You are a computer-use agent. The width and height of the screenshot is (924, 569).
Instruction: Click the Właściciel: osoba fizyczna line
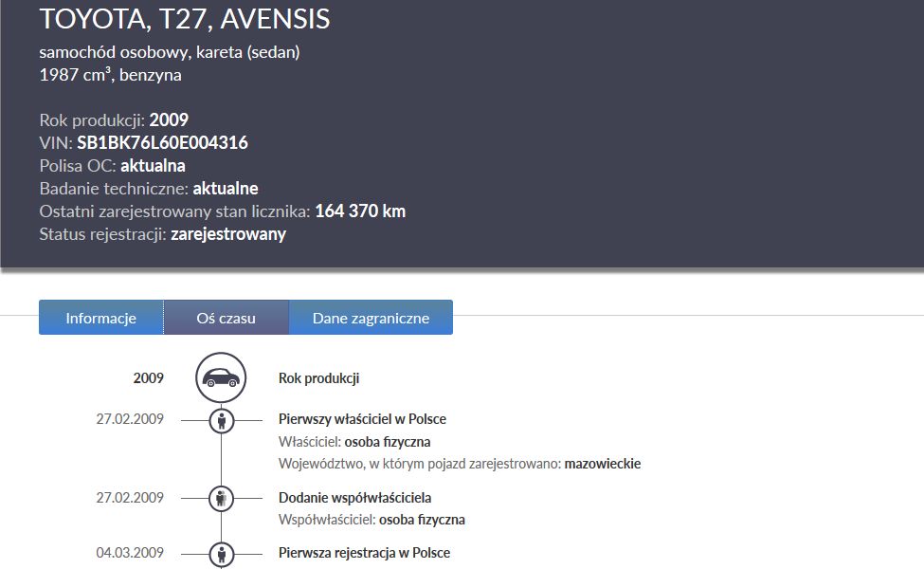pyautogui.click(x=354, y=442)
